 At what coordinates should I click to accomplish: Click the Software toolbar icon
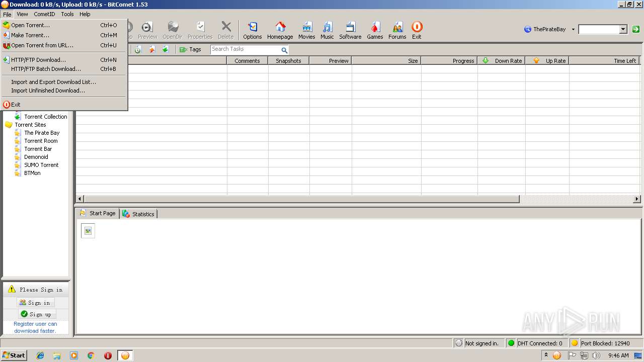tap(350, 30)
